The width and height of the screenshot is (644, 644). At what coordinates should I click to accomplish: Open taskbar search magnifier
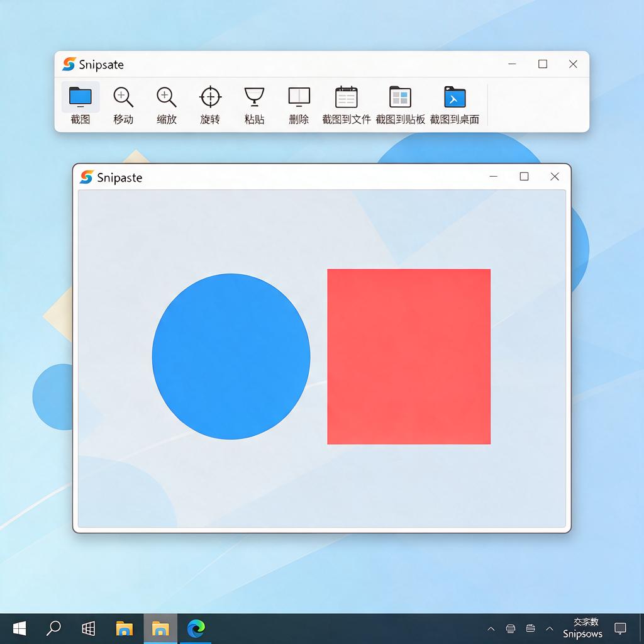click(x=53, y=628)
